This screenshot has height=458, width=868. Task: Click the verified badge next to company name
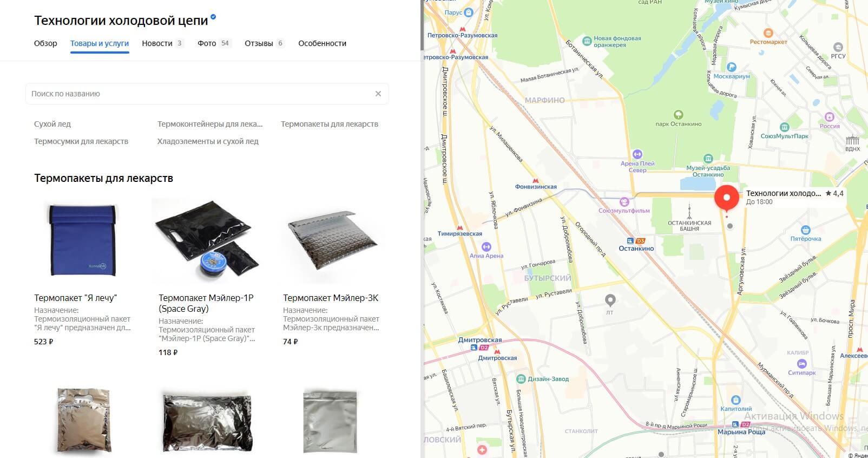pyautogui.click(x=213, y=17)
